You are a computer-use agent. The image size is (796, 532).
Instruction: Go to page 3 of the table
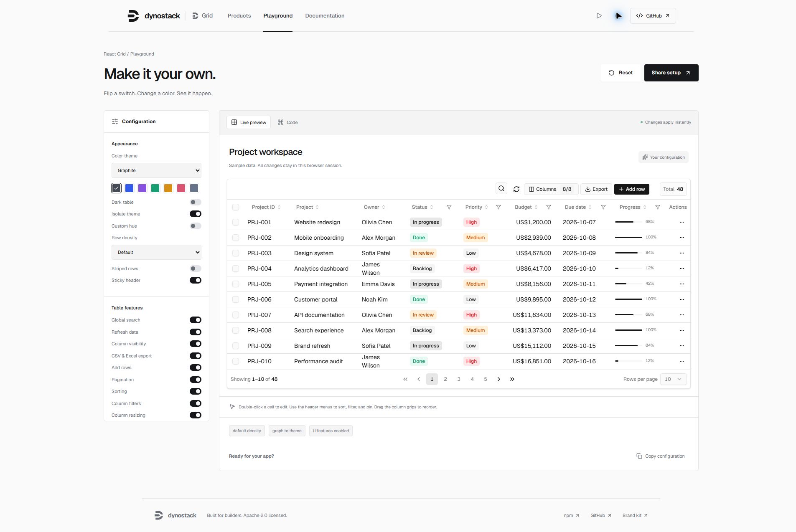(459, 379)
